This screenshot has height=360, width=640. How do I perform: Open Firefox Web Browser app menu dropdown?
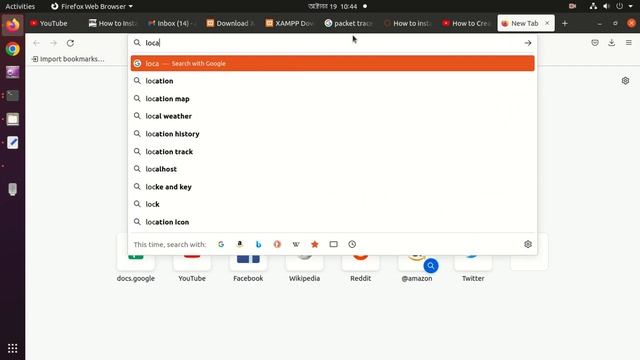[x=92, y=7]
